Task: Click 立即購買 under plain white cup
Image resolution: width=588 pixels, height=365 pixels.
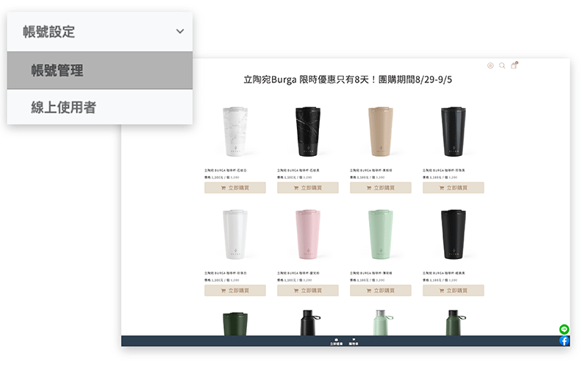Action: point(235,290)
